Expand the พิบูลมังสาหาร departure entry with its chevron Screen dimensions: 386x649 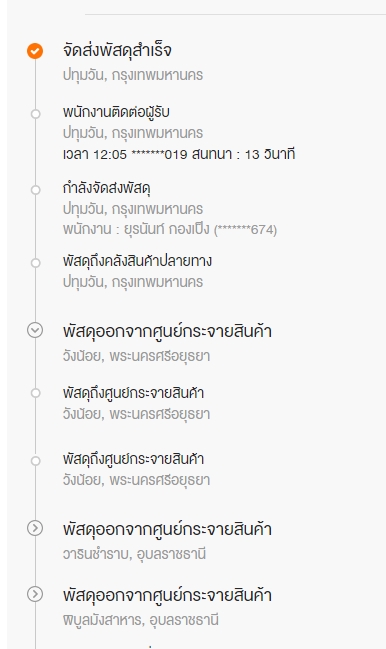35,594
